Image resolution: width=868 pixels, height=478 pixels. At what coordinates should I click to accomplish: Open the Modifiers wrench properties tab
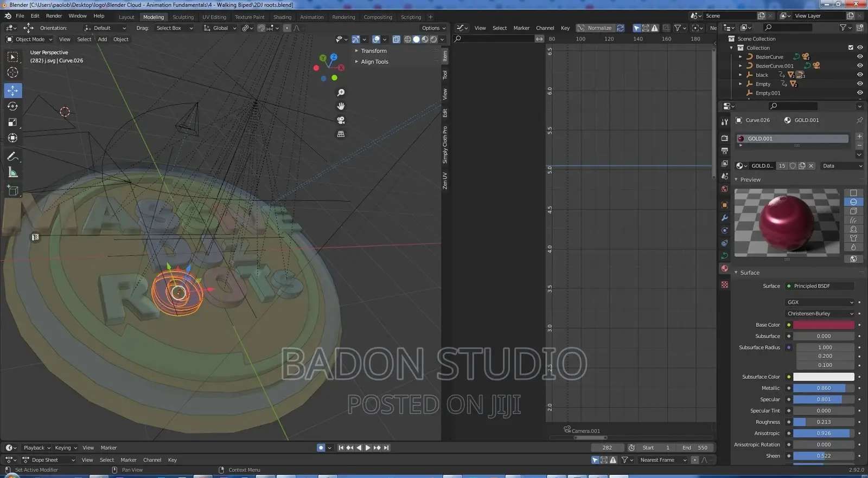[x=724, y=218]
